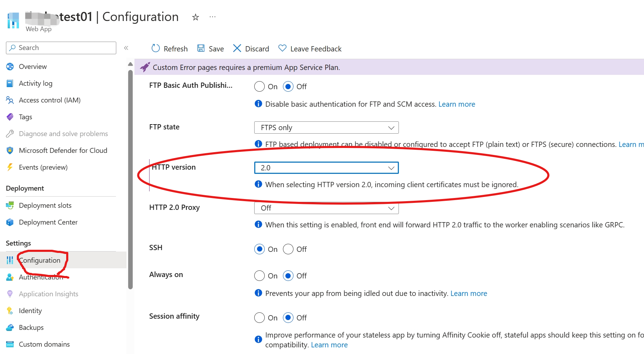Expand the HTTP version dropdown
This screenshot has height=354, width=644.
326,168
